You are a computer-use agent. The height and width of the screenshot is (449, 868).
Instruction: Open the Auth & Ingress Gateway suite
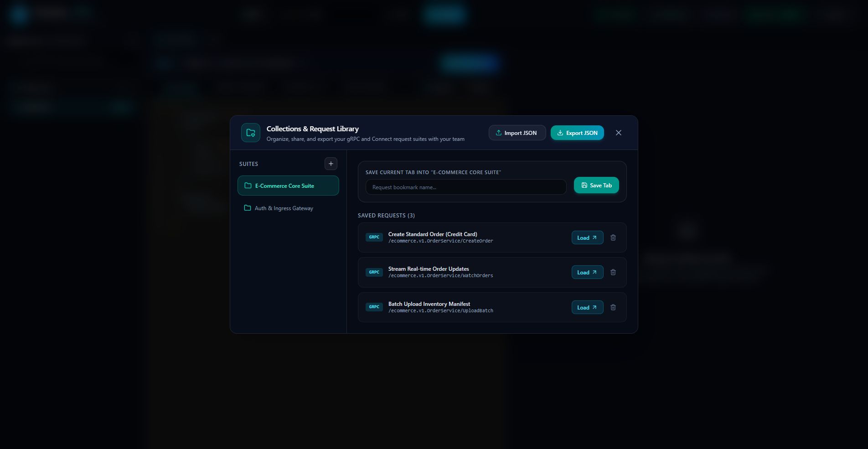click(x=288, y=208)
